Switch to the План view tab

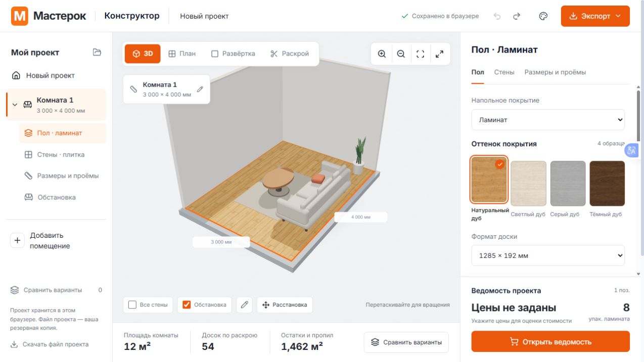[x=182, y=54]
